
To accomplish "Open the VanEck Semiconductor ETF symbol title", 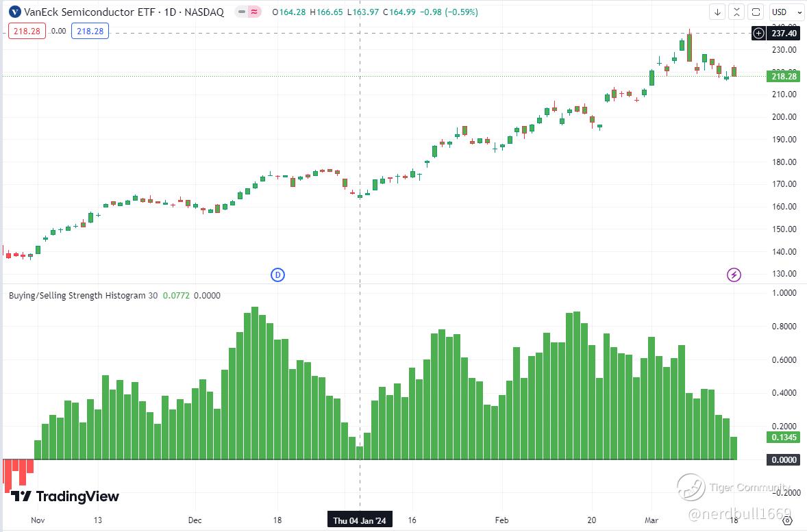I will 124,12.
